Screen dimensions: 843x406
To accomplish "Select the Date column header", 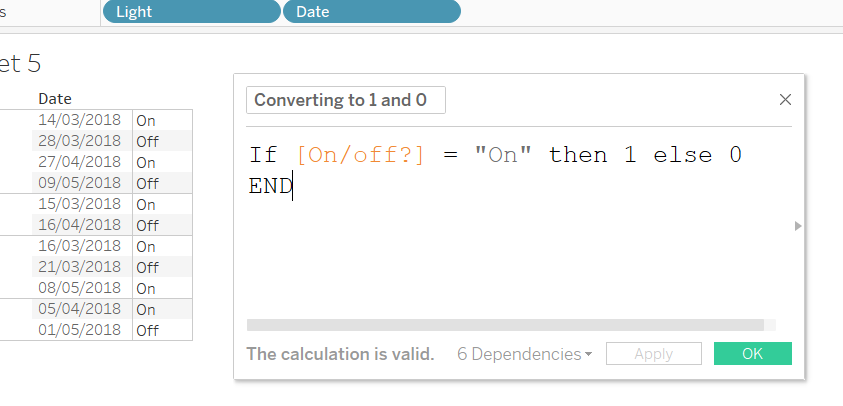I will pyautogui.click(x=54, y=99).
